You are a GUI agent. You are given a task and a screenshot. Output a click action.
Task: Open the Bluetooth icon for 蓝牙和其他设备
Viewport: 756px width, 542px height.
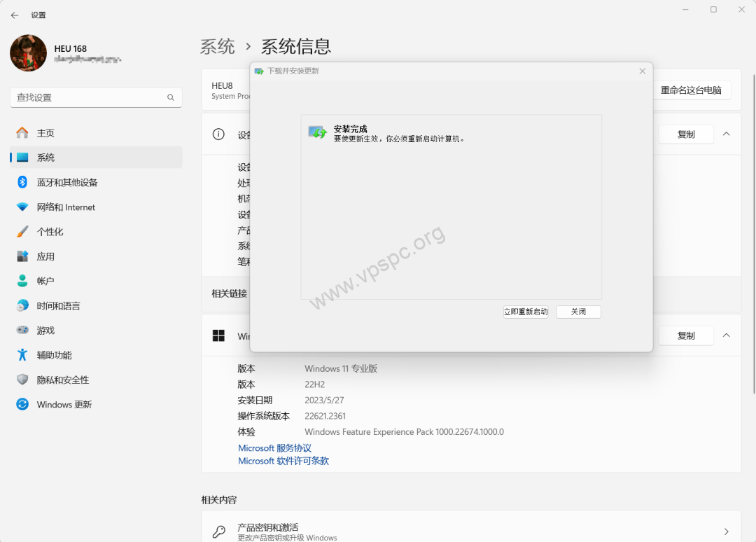click(22, 182)
